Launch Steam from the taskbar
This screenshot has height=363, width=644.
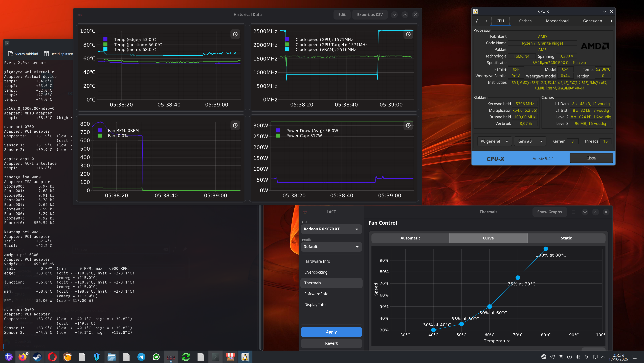click(37, 357)
